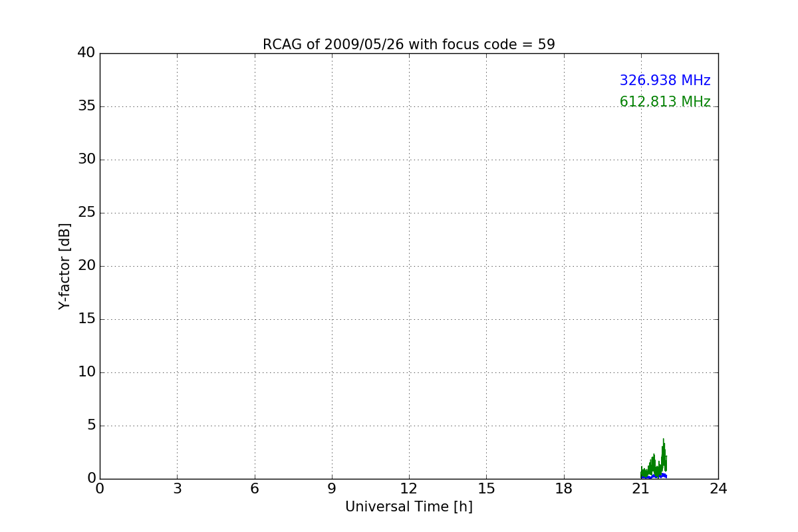This screenshot has height=532, width=798.
Task: Click the y-axis tick label 30
Action: coord(86,159)
